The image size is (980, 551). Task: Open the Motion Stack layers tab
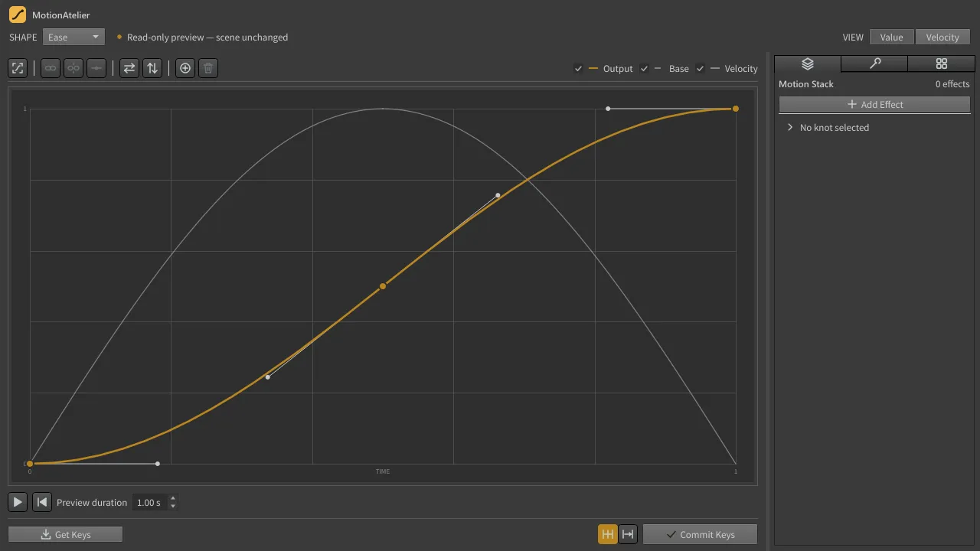(x=808, y=64)
